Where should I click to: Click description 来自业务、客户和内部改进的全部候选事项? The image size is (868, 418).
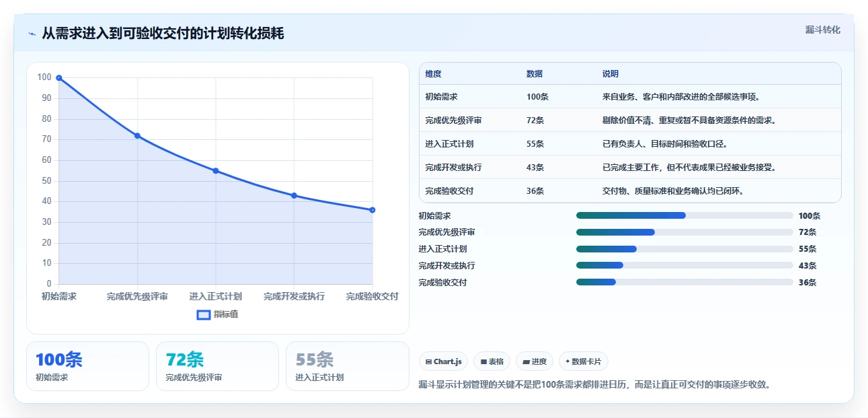[681, 97]
